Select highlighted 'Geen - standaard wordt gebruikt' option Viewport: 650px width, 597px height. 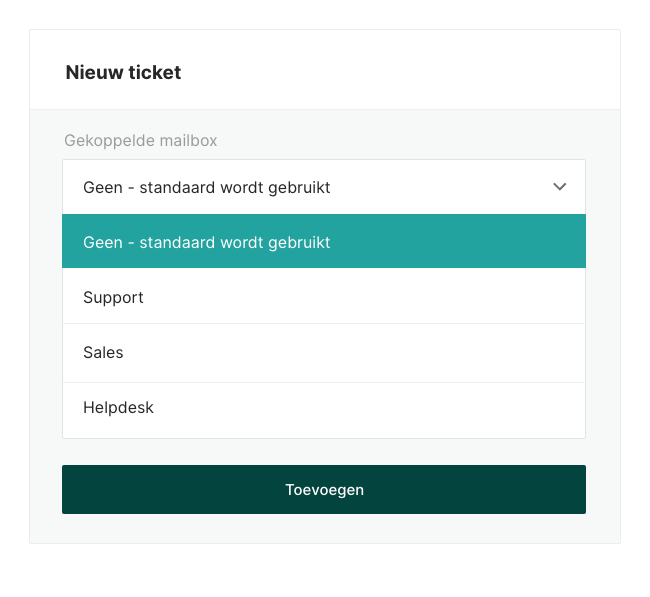coord(207,242)
